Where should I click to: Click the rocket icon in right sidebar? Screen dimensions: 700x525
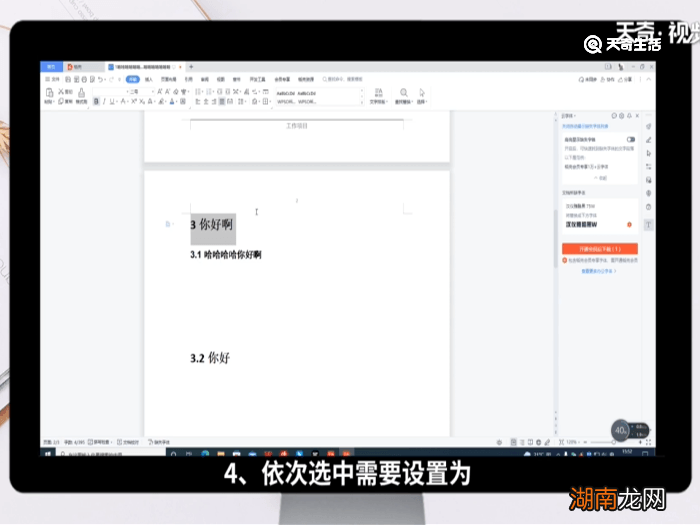648,126
